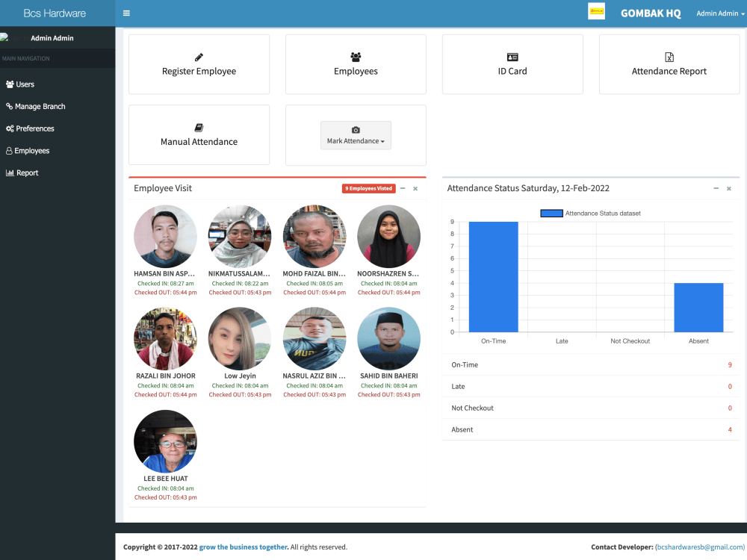Click the Users icon in sidebar
Screen dimensions: 747x560
point(10,84)
